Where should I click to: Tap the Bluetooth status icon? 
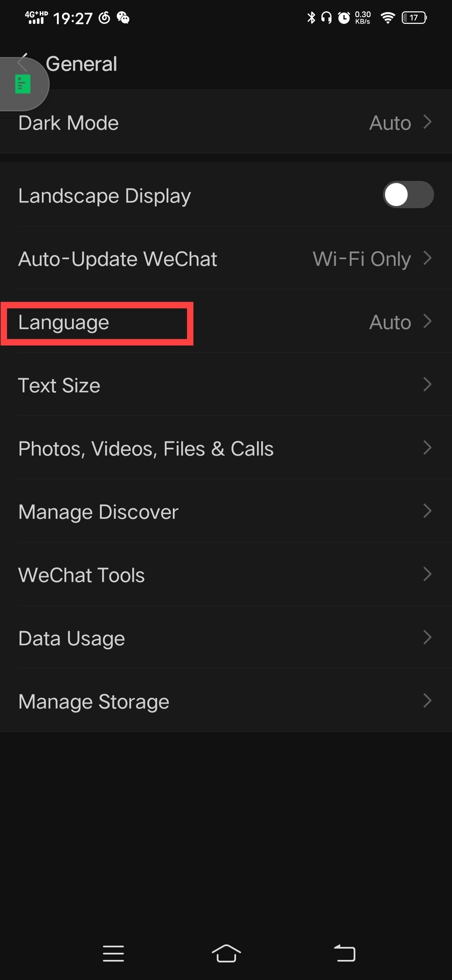(x=311, y=18)
